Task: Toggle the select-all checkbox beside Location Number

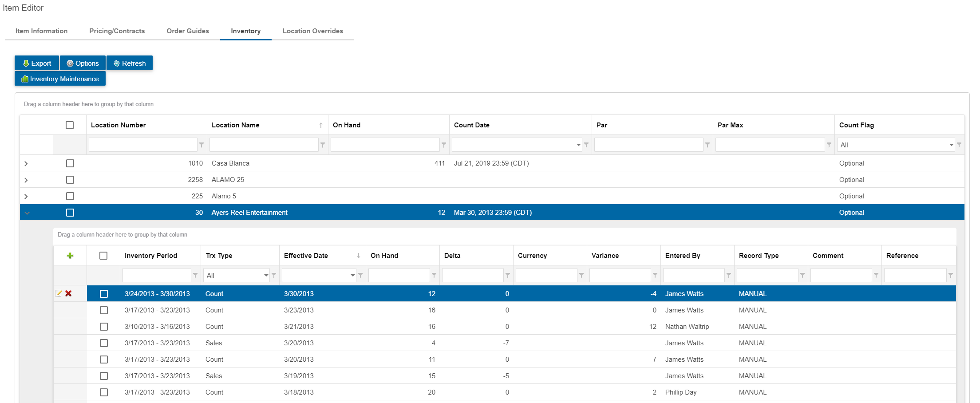Action: coord(70,125)
